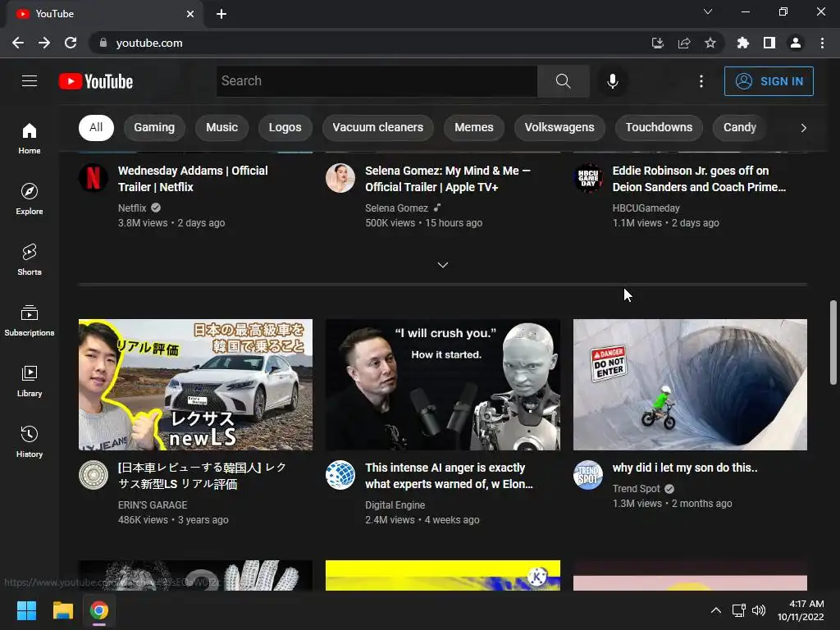Click the Trend Spot channel avatar
This screenshot has width=840, height=630.
587,475
